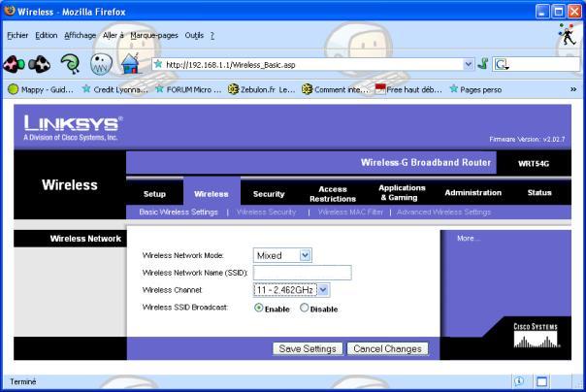Screen dimensions: 586x392
Task: Open Wireless Network Mode dropdown
Action: 282,255
